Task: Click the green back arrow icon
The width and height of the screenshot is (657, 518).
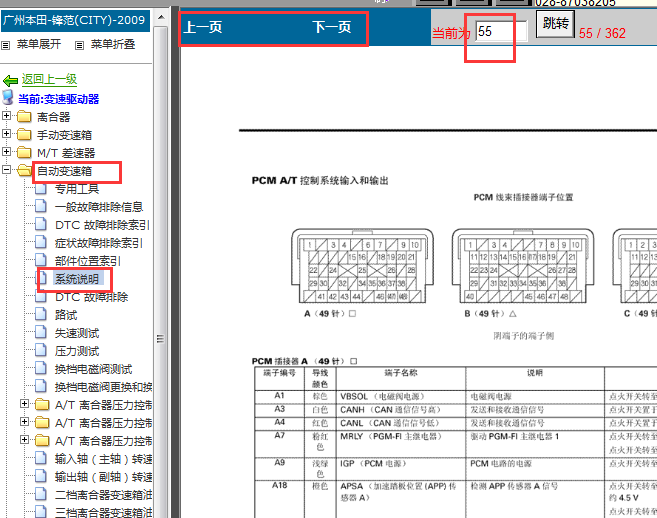Action: coord(11,80)
